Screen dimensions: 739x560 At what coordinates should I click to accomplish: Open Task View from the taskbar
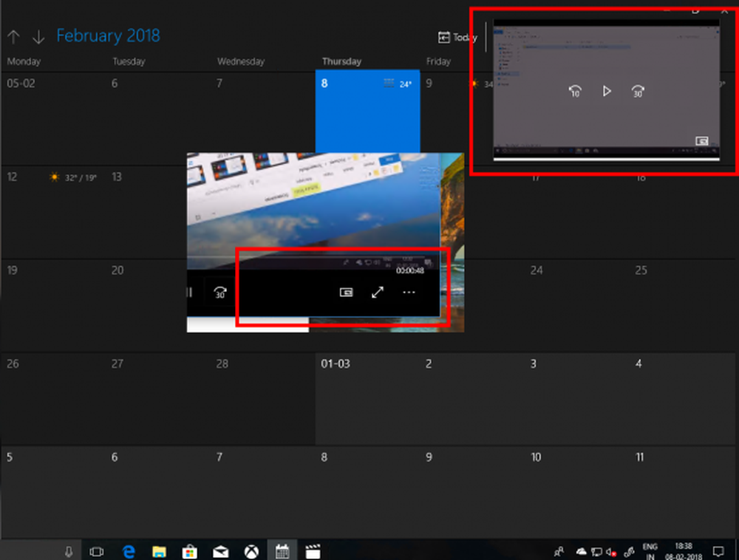(97, 551)
